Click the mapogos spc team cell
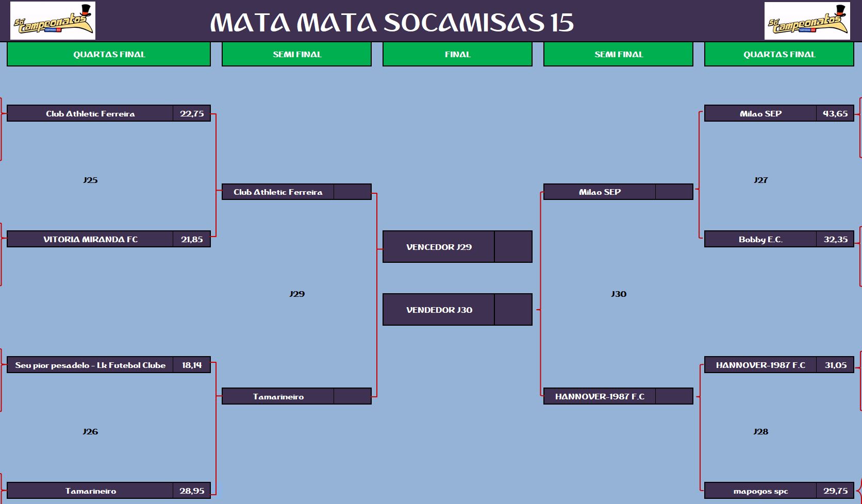This screenshot has height=504, width=862. click(x=760, y=491)
